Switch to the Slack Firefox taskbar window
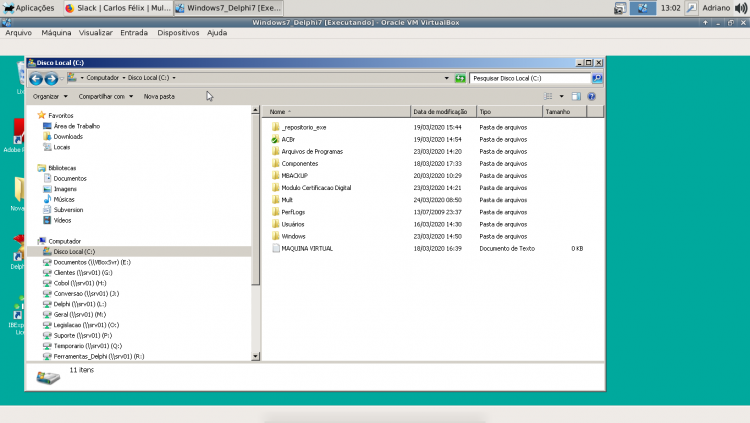Screen dimensions: 750x423 pyautogui.click(x=118, y=8)
